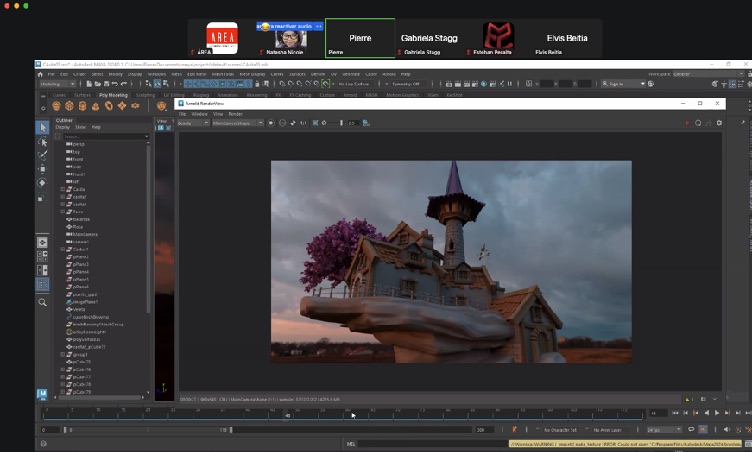
Task: Open the Symmetry Off dropdown
Action: pos(408,84)
